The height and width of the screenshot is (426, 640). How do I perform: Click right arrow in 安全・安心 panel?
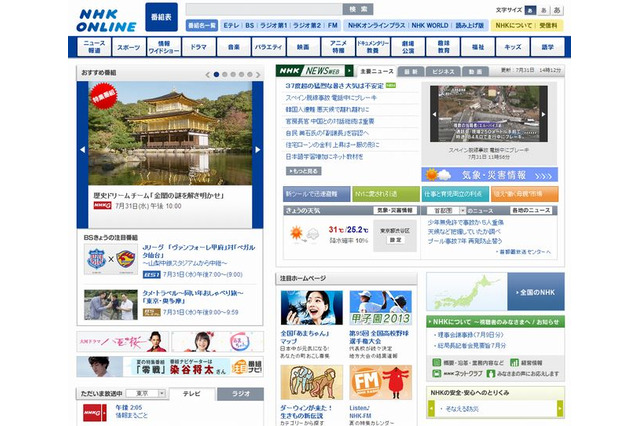coord(560,408)
